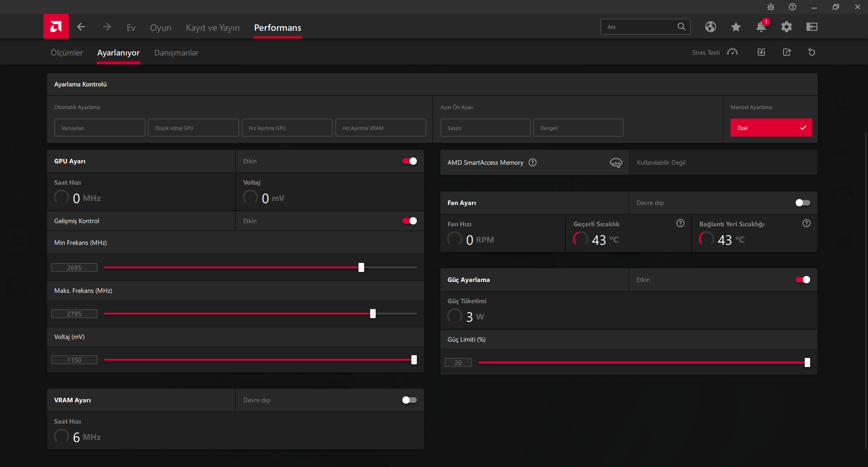Screen dimensions: 868x467
Task: Open the Oyun menu tab
Action: pyautogui.click(x=160, y=28)
